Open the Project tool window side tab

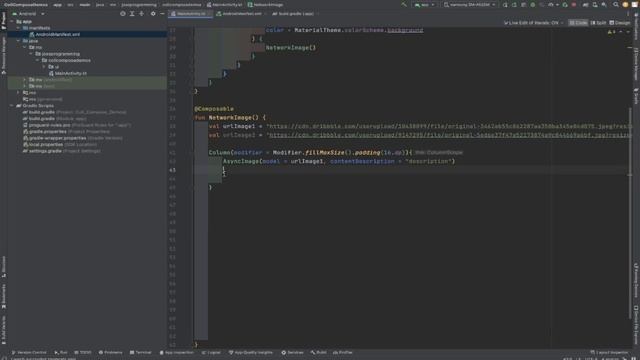pos(4,20)
